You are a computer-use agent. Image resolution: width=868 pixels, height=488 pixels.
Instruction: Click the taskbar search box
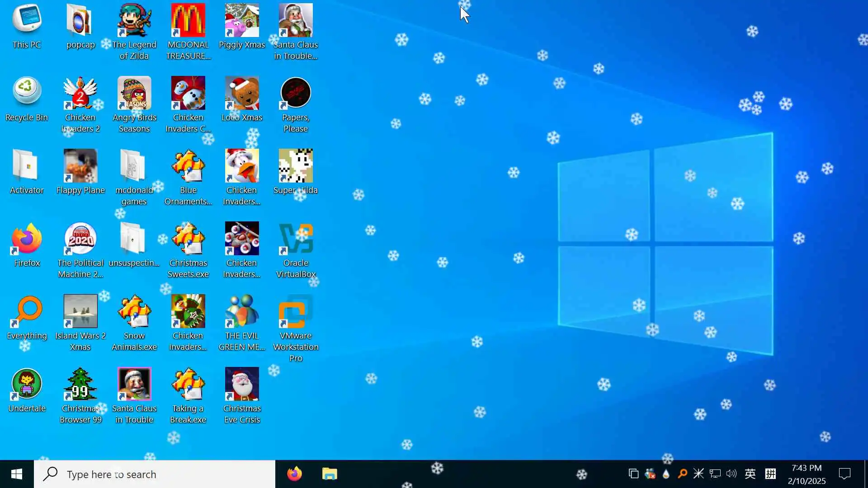point(155,474)
